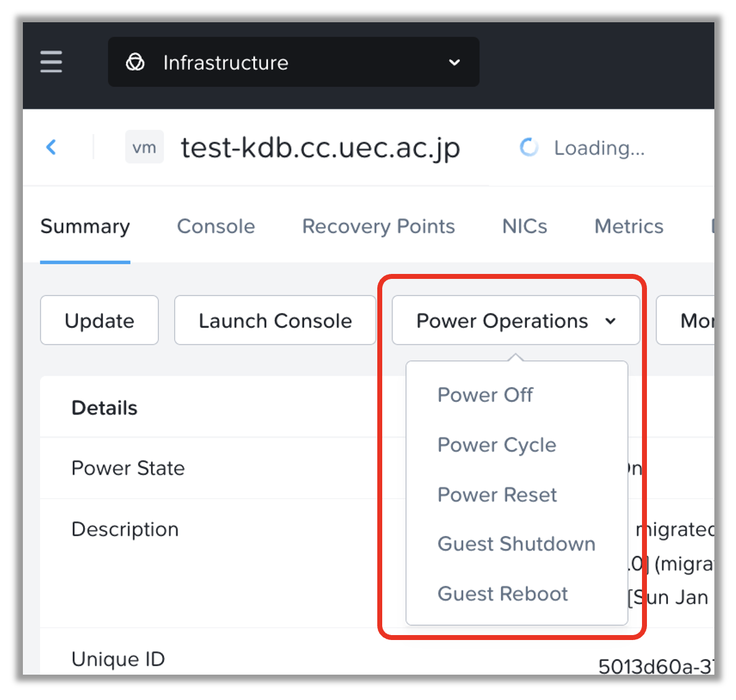736x700 pixels.
Task: Open the hamburger navigation menu
Action: [x=51, y=62]
